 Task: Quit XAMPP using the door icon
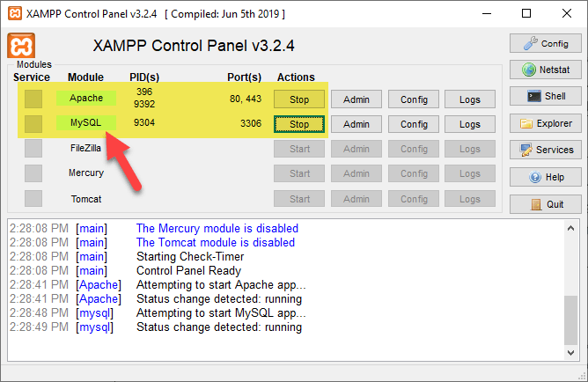(x=545, y=204)
